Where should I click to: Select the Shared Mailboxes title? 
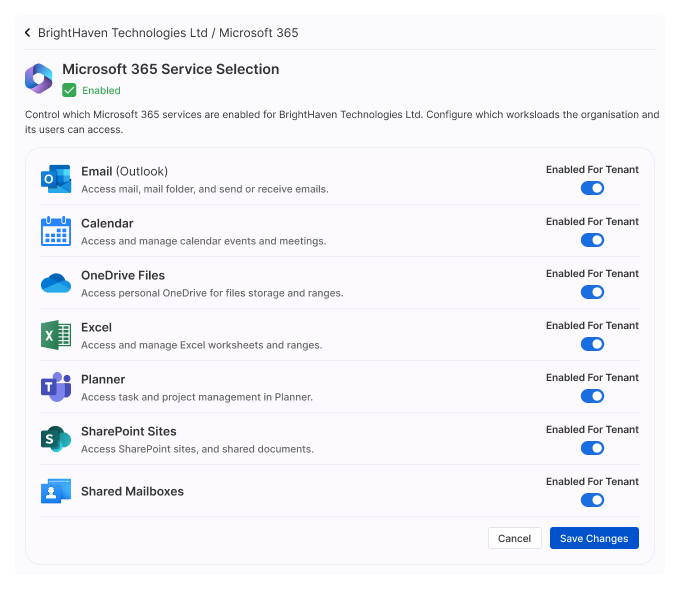[132, 491]
